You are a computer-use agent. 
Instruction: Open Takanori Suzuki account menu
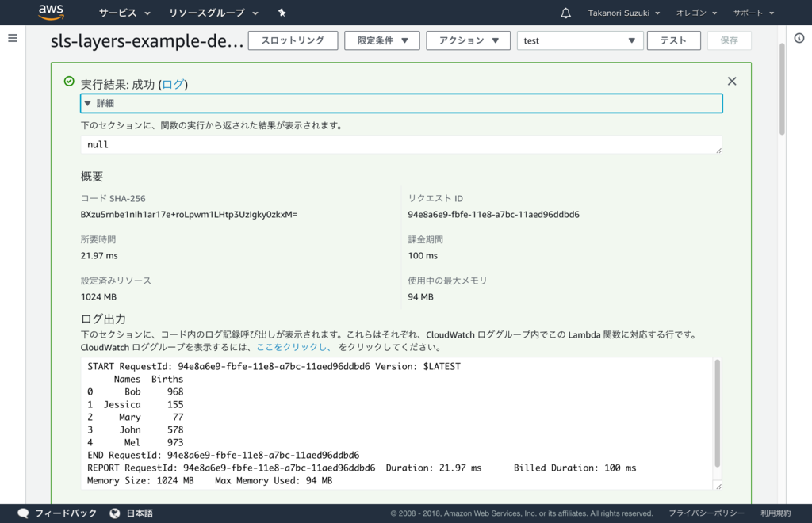tap(623, 13)
